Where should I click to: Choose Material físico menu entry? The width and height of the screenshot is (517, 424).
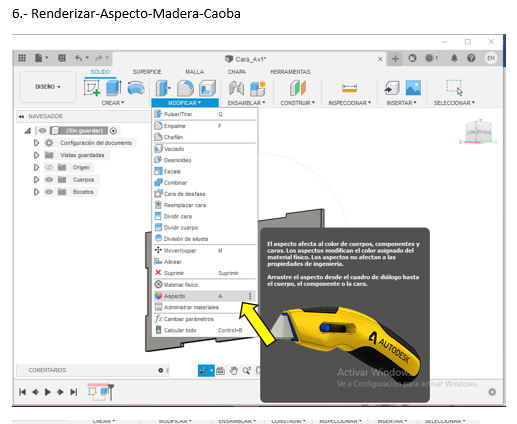tap(204, 285)
